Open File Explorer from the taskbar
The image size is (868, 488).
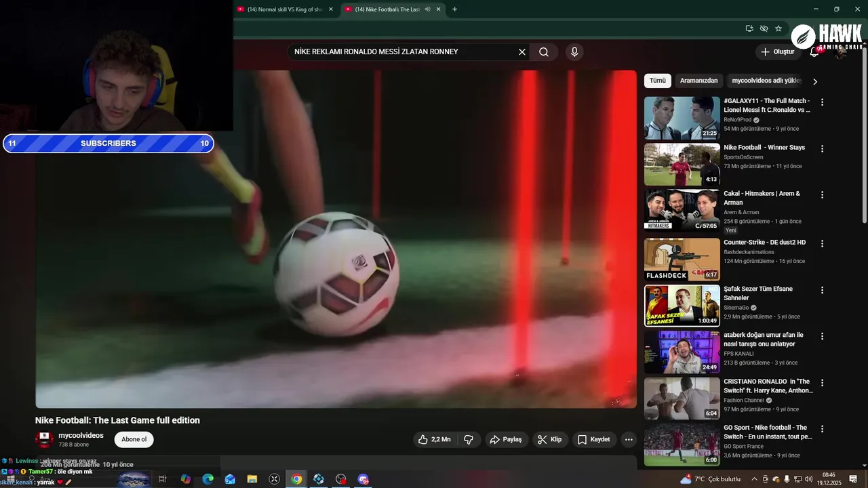point(252,479)
